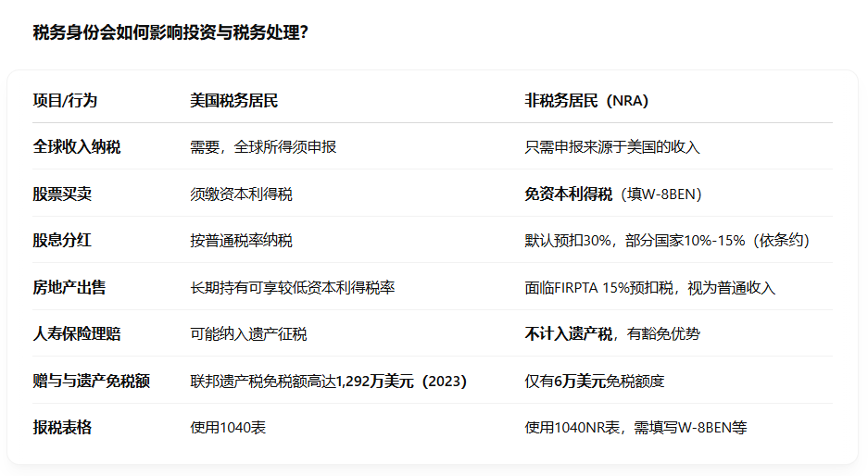Click the 房地产出售 row label

pyautogui.click(x=69, y=287)
